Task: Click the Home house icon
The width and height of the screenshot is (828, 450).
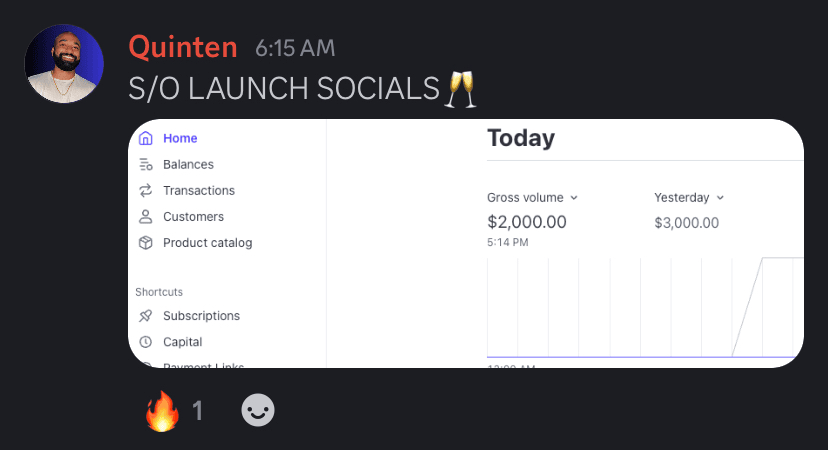Action: (x=146, y=138)
